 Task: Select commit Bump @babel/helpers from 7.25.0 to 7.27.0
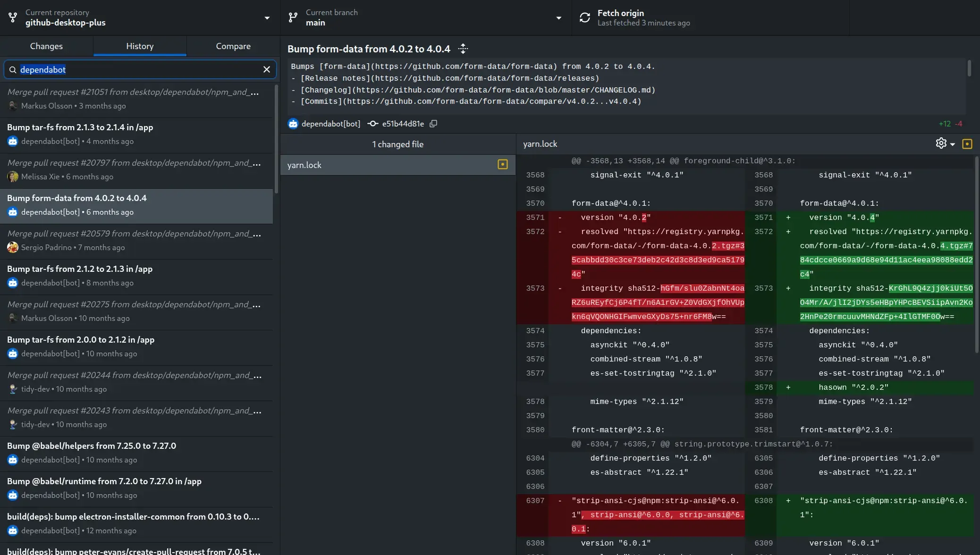point(136,454)
